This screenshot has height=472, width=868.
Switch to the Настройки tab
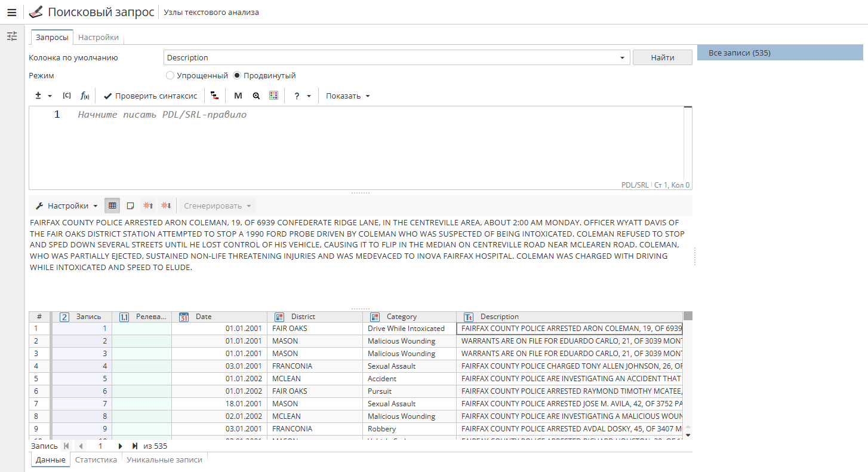point(99,37)
